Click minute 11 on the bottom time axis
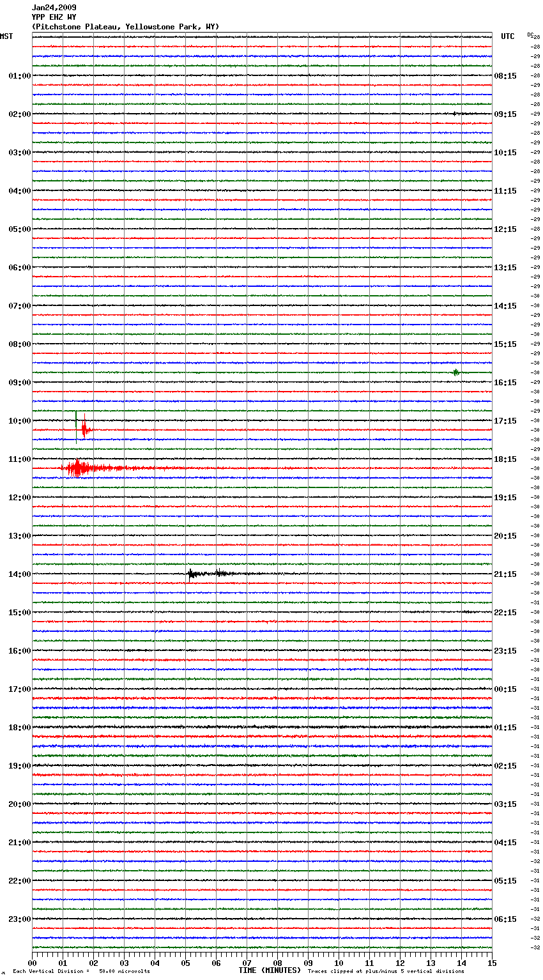 pyautogui.click(x=370, y=963)
